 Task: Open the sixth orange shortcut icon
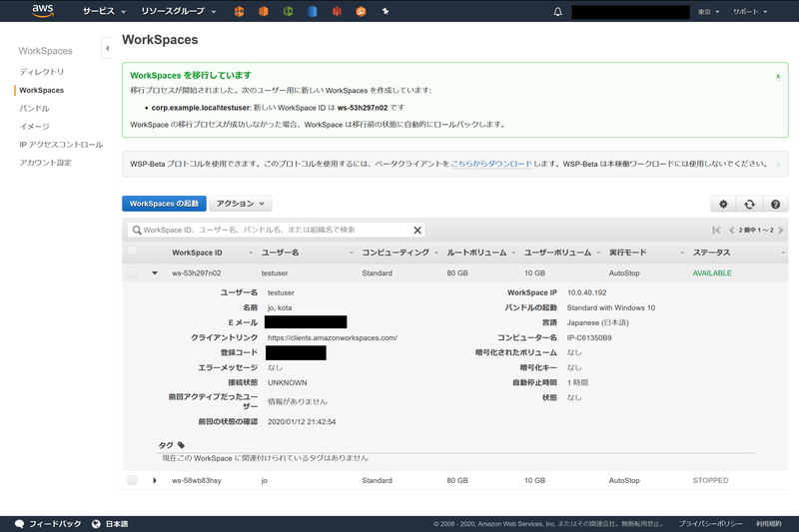[x=361, y=11]
